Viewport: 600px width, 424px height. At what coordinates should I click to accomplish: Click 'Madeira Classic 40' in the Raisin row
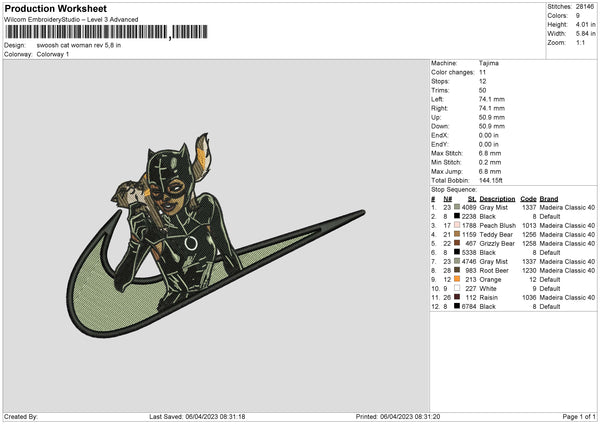tap(567, 298)
